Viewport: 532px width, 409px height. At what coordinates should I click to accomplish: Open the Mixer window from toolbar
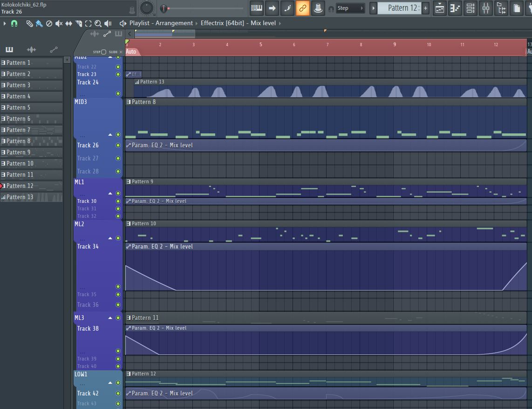tap(486, 8)
